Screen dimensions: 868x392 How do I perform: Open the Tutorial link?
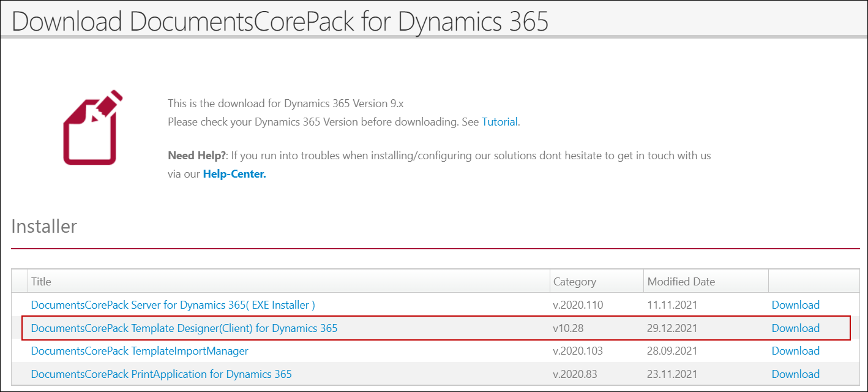tap(499, 122)
